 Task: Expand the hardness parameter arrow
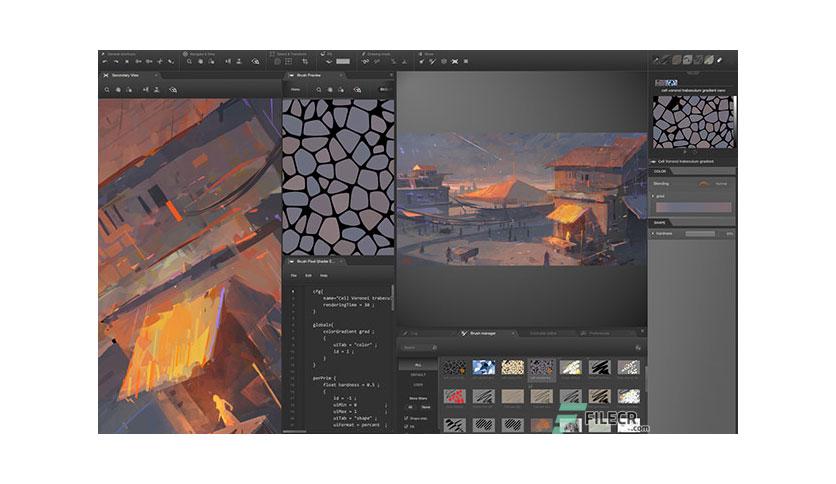653,233
